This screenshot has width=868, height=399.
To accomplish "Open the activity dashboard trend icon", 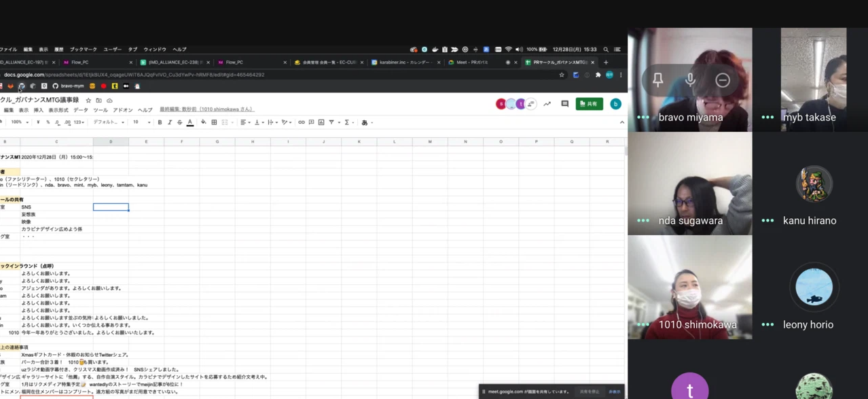I will coord(547,104).
